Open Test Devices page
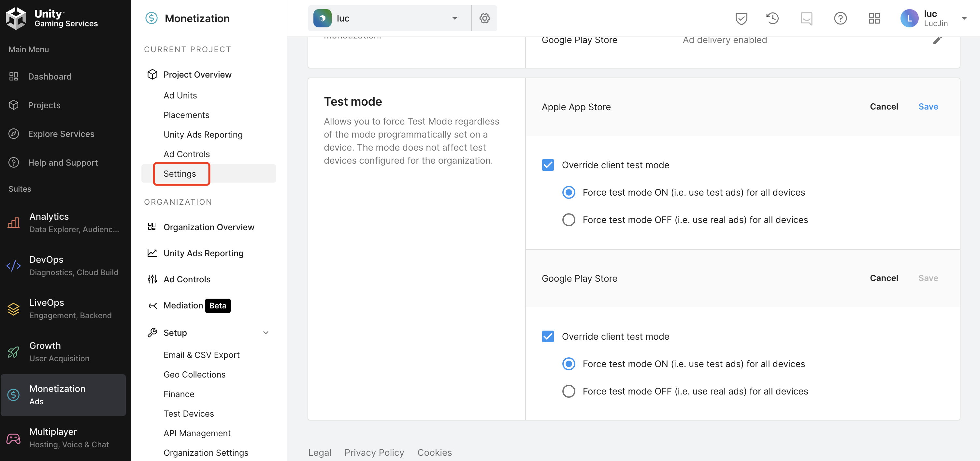This screenshot has height=461, width=980. click(189, 413)
